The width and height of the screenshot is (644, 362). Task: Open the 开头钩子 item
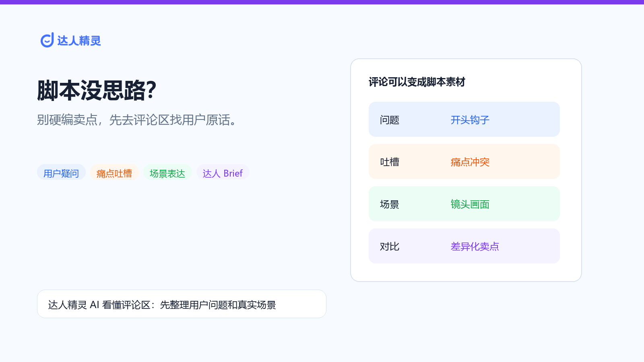[x=470, y=120]
